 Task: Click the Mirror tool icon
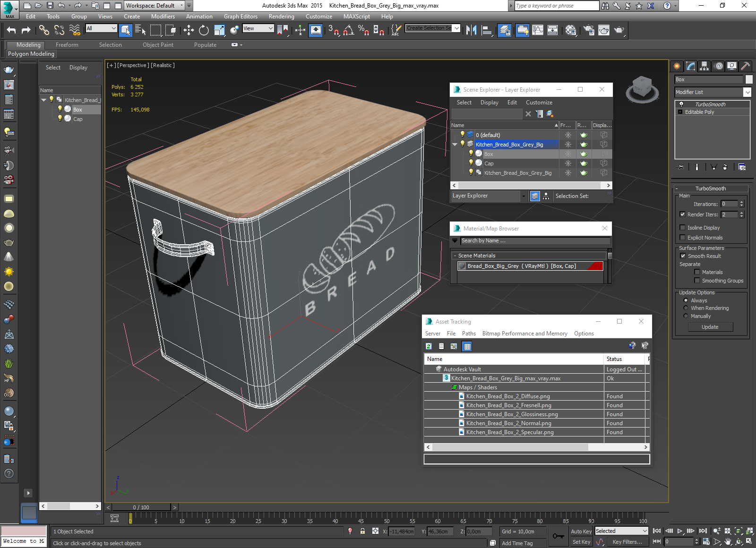[471, 30]
